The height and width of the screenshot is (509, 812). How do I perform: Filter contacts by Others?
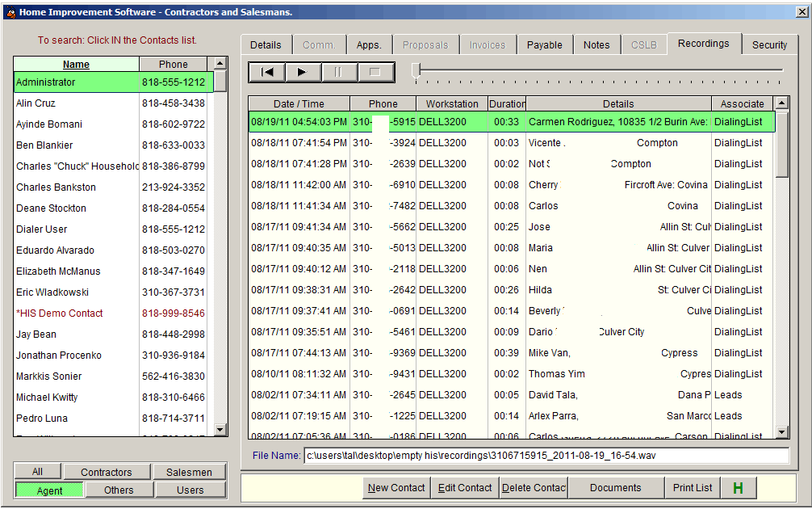(119, 490)
